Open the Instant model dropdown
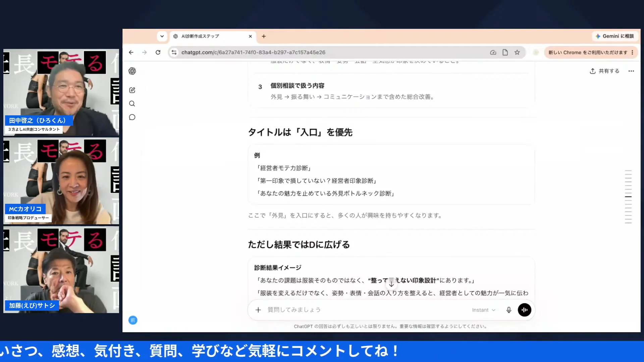Viewport: 644px width, 362px height. tap(483, 310)
